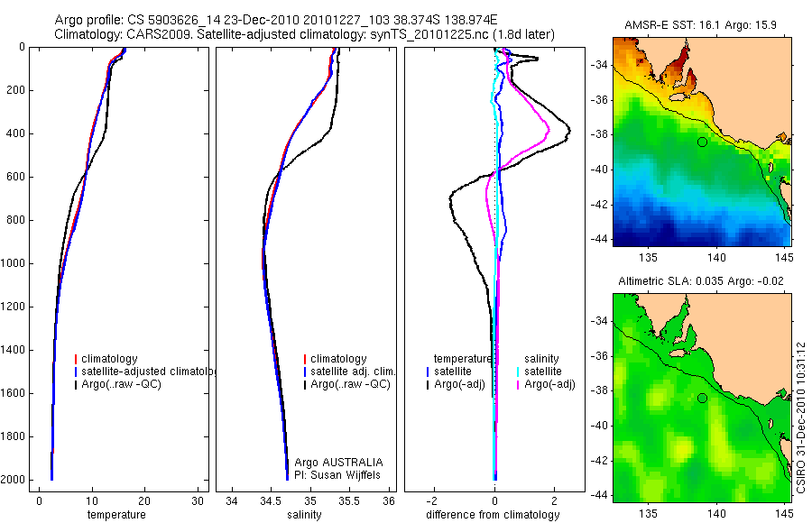Image resolution: width=812 pixels, height=523 pixels.
Task: Click blue satellite-adjusted climatology swatch in temperature legend
Action: point(76,372)
